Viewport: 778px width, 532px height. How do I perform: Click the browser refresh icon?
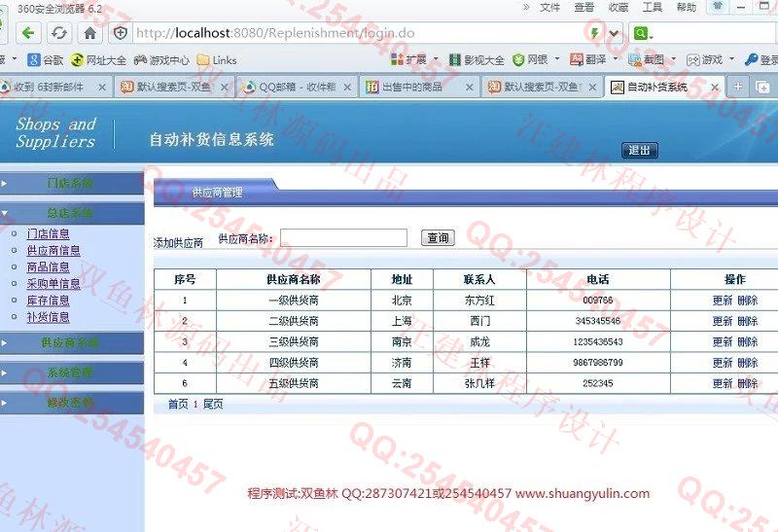[x=59, y=33]
